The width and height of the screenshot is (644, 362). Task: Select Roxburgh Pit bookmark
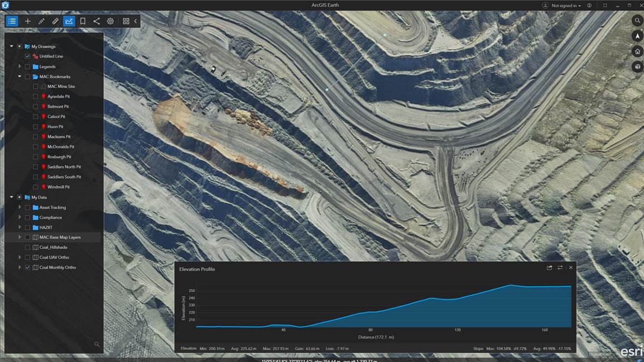coord(59,157)
